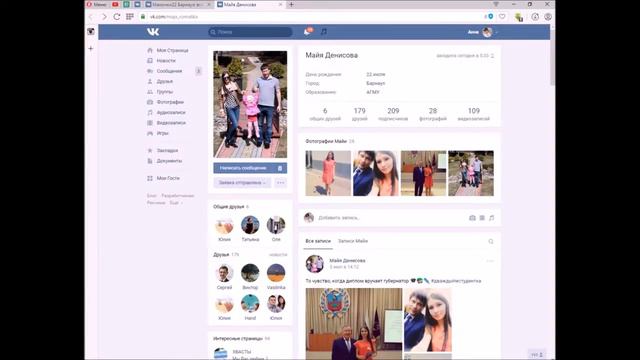This screenshot has height=360, width=640.
Task: Open the Instagram icon in Opera sidebar
Action: click(91, 31)
